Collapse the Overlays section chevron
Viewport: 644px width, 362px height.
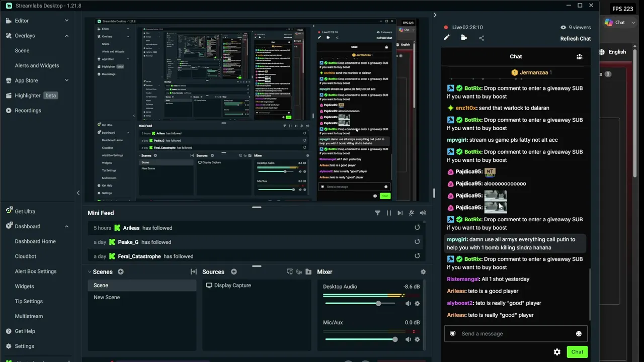[66, 36]
